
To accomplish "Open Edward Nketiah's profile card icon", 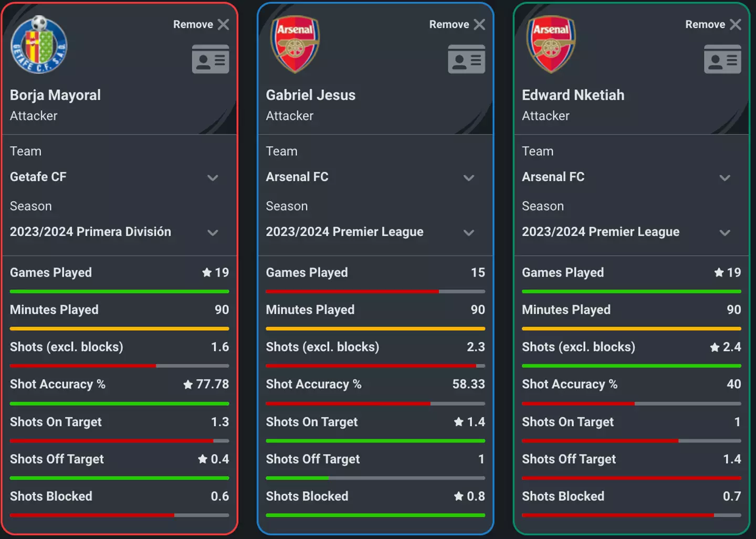I will pos(722,59).
